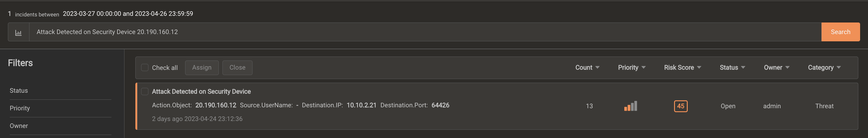Tick the Check all checkbox
Image resolution: width=868 pixels, height=138 pixels.
pyautogui.click(x=144, y=67)
